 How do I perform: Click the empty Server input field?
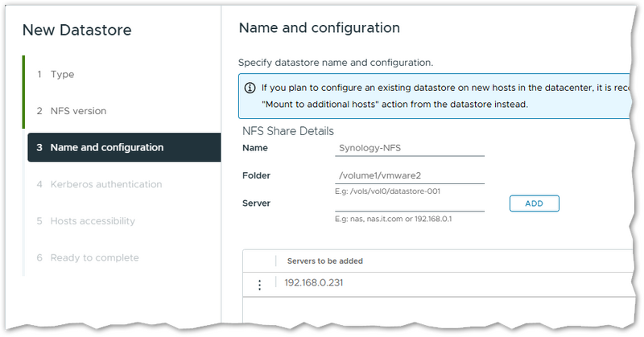point(409,203)
